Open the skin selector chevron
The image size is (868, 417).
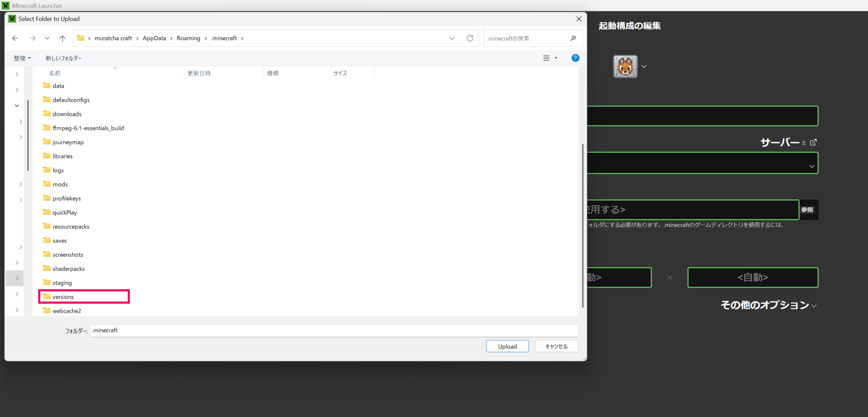[644, 66]
